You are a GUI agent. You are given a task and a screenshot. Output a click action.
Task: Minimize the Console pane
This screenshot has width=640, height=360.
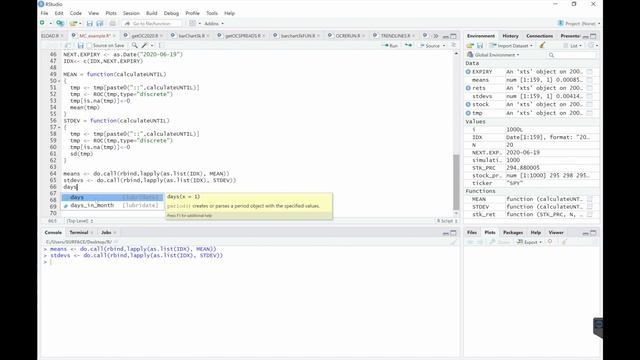pos(446,233)
